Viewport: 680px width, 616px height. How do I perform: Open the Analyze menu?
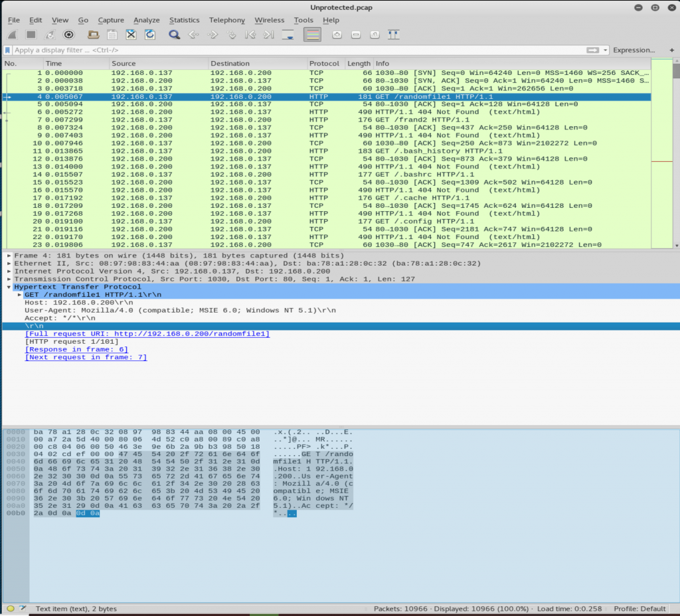(x=147, y=20)
